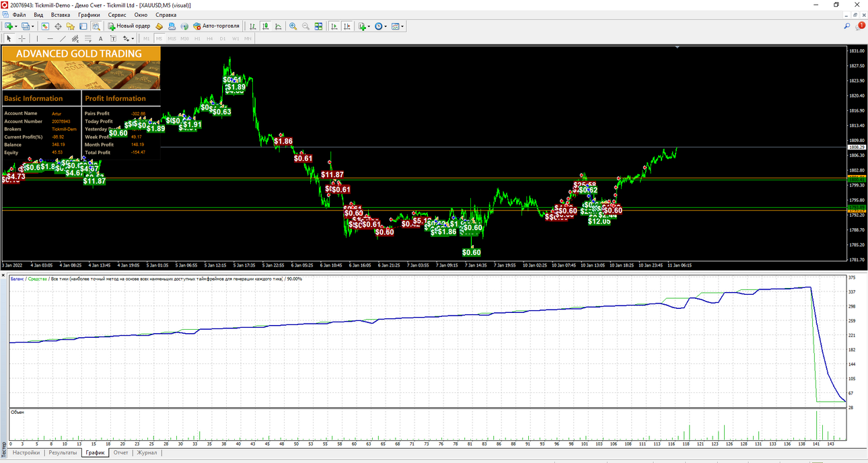Open the Navigator star-folder icon

[70, 26]
